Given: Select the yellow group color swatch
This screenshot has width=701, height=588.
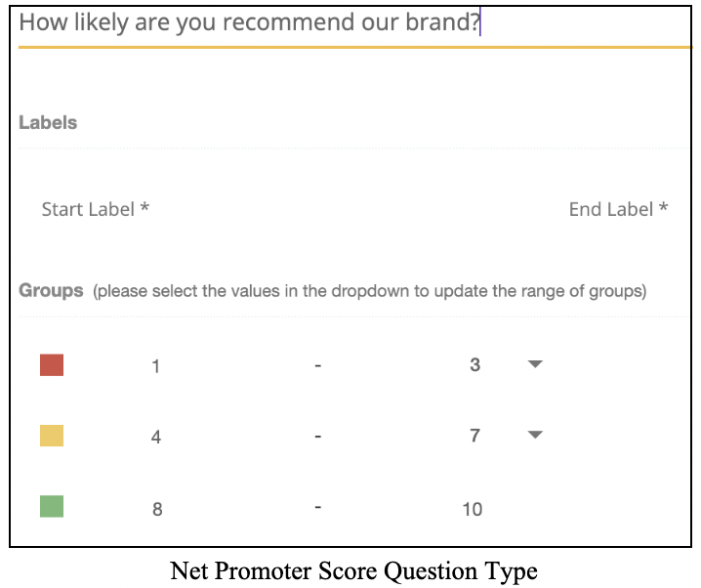Looking at the screenshot, I should click(52, 436).
